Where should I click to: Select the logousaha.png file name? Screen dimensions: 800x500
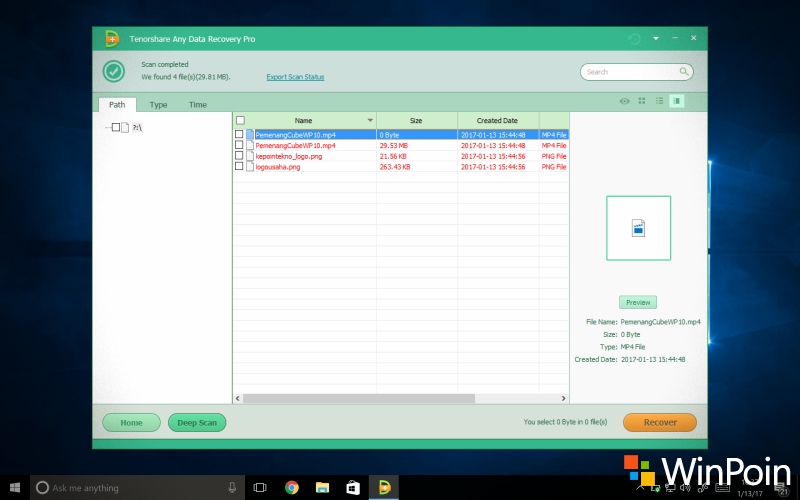click(x=278, y=167)
